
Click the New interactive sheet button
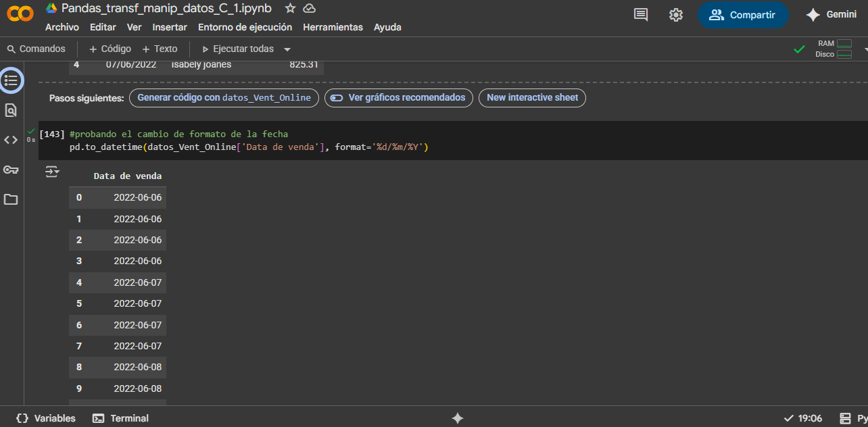[x=532, y=97]
